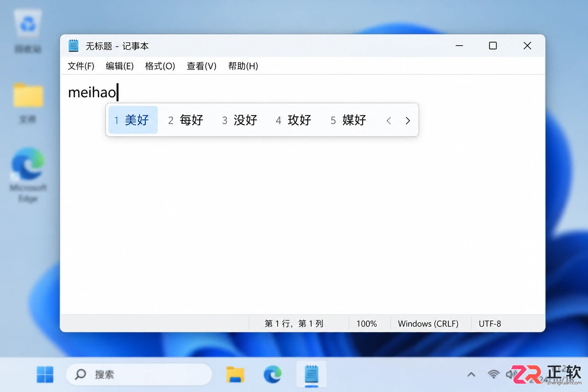Viewport: 588px width, 392px height.
Task: Open the 查看(V) menu
Action: click(202, 66)
